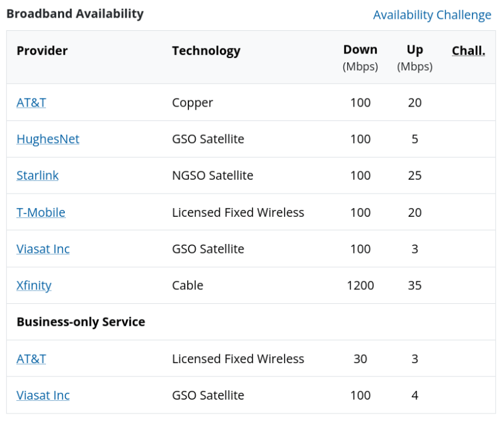
Task: Open the Availability Challenge link
Action: [432, 14]
